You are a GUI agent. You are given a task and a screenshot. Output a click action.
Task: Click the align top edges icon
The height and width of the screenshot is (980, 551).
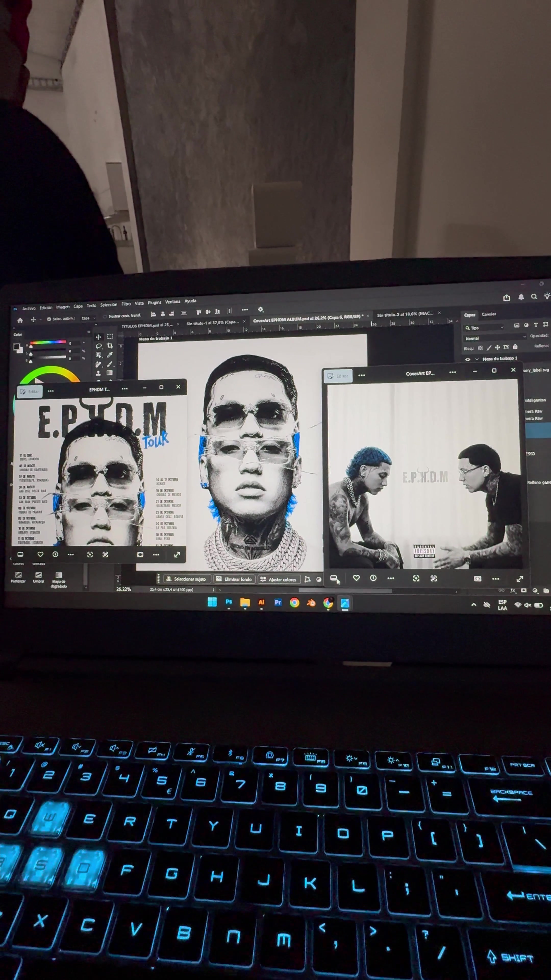point(199,312)
